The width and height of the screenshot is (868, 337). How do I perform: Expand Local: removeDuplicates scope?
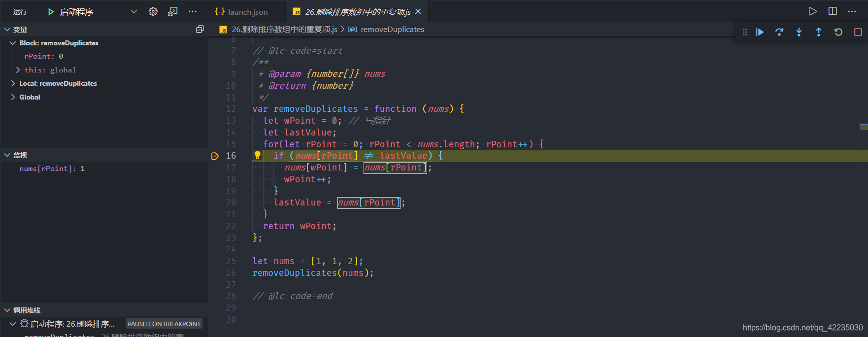click(13, 83)
